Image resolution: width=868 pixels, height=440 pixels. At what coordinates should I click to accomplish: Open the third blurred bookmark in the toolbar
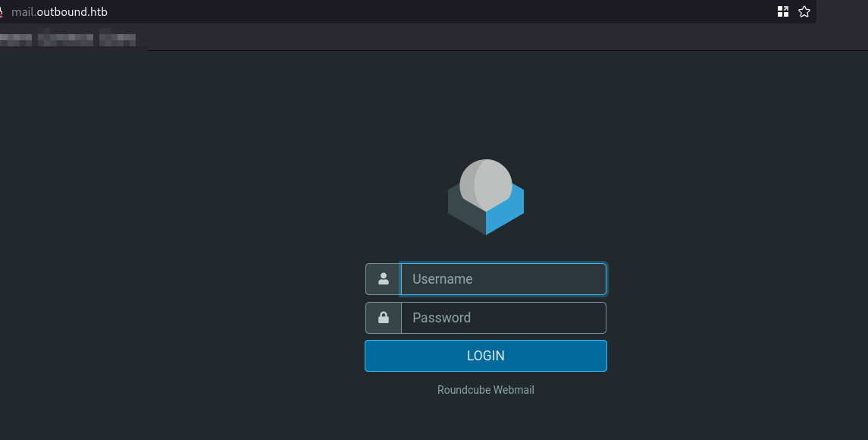coord(118,36)
